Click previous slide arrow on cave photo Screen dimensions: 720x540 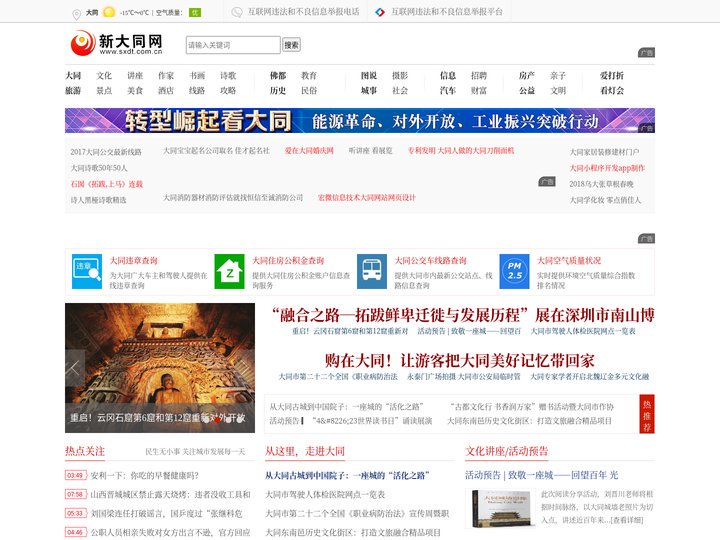[x=75, y=368]
